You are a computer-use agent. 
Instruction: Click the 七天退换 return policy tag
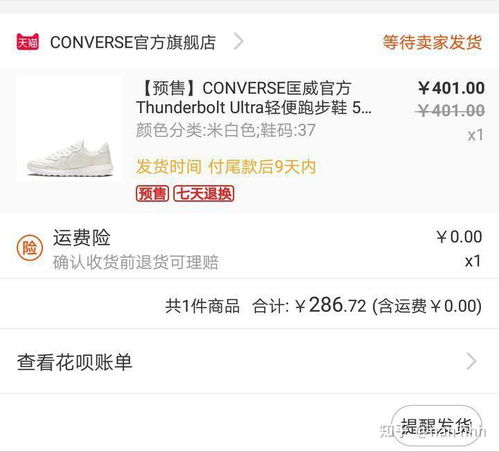click(x=204, y=194)
